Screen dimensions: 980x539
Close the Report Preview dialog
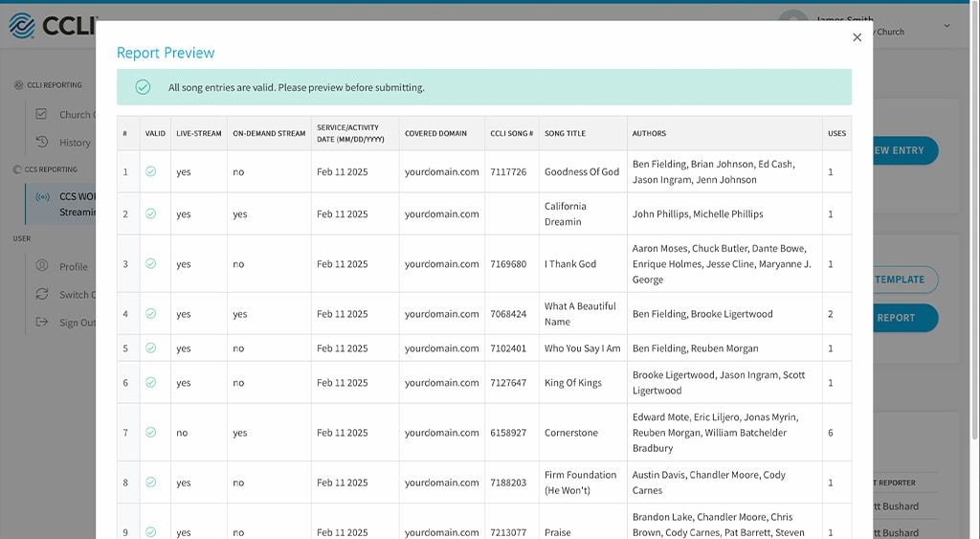[857, 37]
